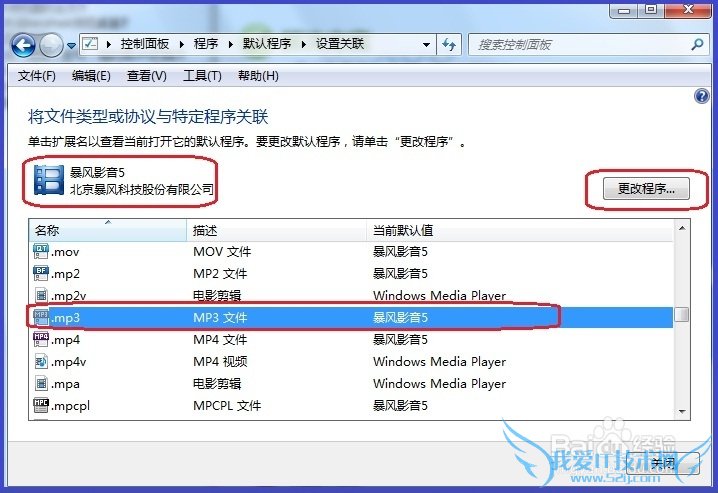The width and height of the screenshot is (718, 493).
Task: Select the .mp3 file icon
Action: coord(41,317)
